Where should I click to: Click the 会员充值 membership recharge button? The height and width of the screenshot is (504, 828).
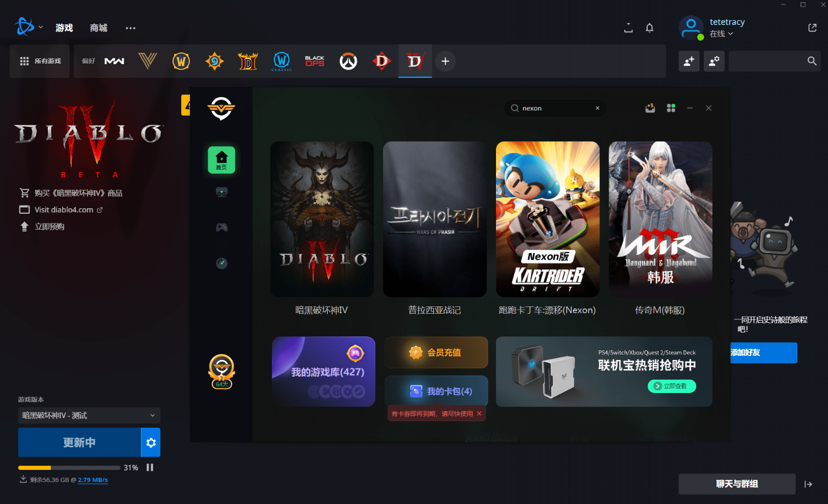point(436,352)
